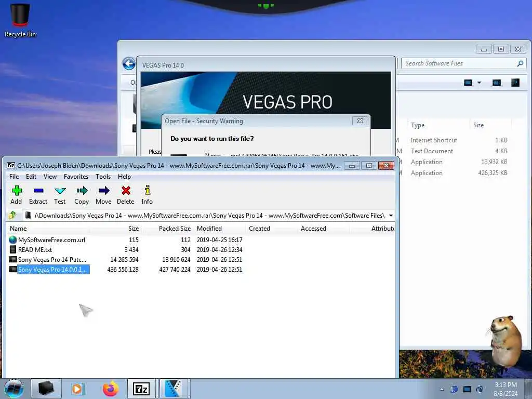Click the packed size value 427 740 224

coord(175,270)
